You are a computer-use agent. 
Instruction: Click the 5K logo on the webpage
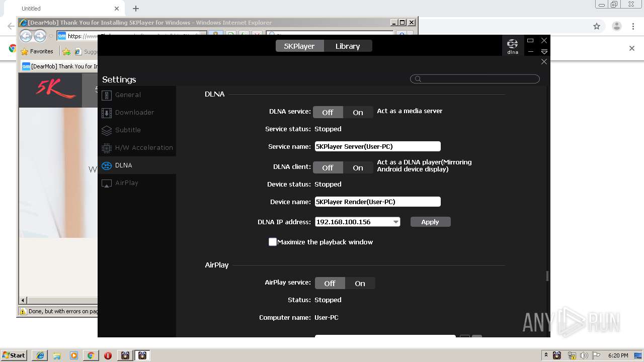click(55, 89)
